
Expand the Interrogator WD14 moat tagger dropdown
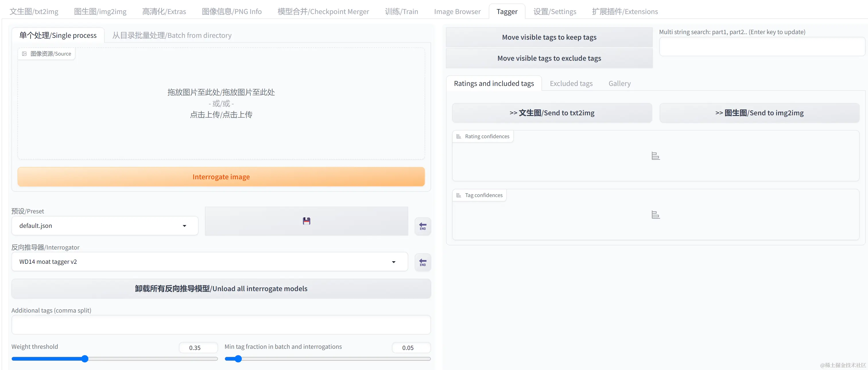(209, 262)
